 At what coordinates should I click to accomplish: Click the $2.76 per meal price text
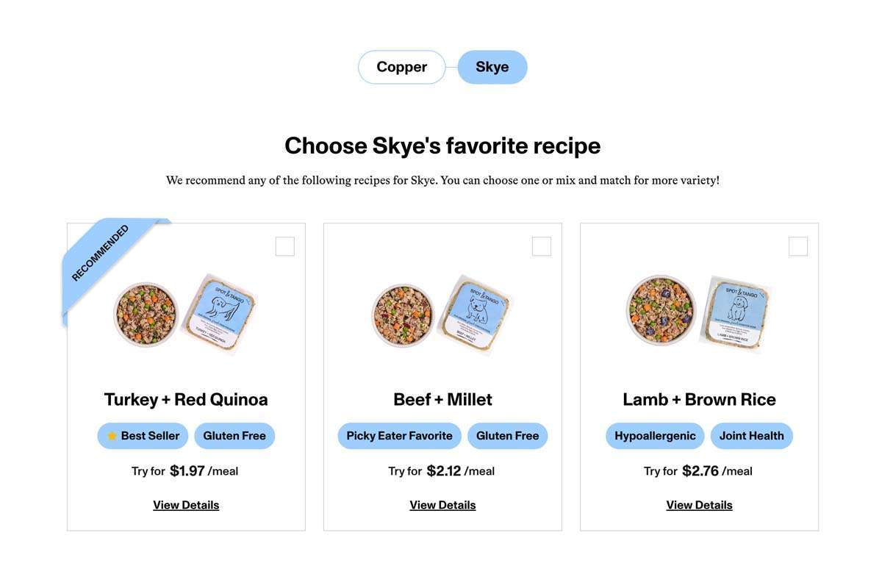700,471
